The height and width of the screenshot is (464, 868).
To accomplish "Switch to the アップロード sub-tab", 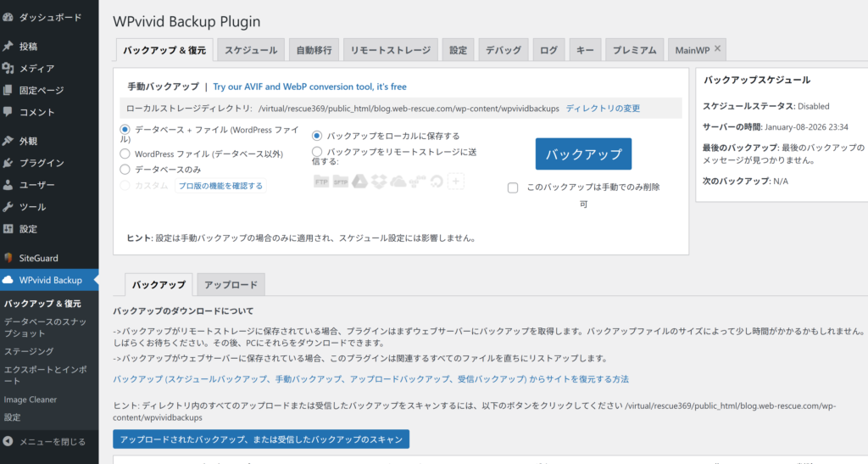I will [x=231, y=284].
